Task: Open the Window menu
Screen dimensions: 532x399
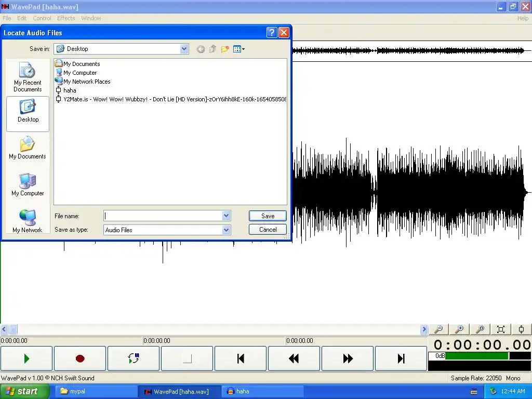Action: click(x=91, y=18)
